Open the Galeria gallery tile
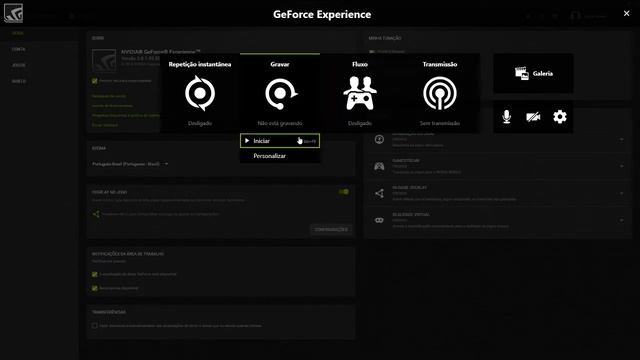Image resolution: width=640 pixels, height=360 pixels. coord(533,73)
